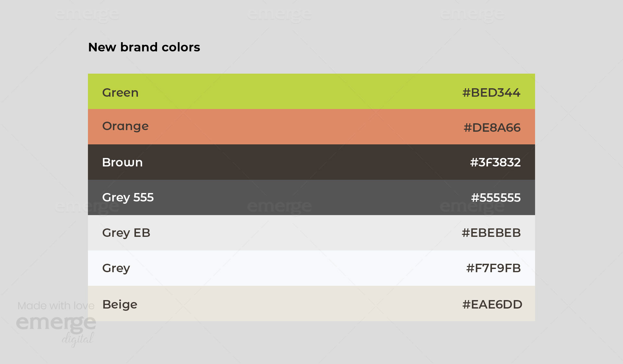Screen dimensions: 623x364
Task: Click the Green color swatch row
Action: tap(311, 91)
